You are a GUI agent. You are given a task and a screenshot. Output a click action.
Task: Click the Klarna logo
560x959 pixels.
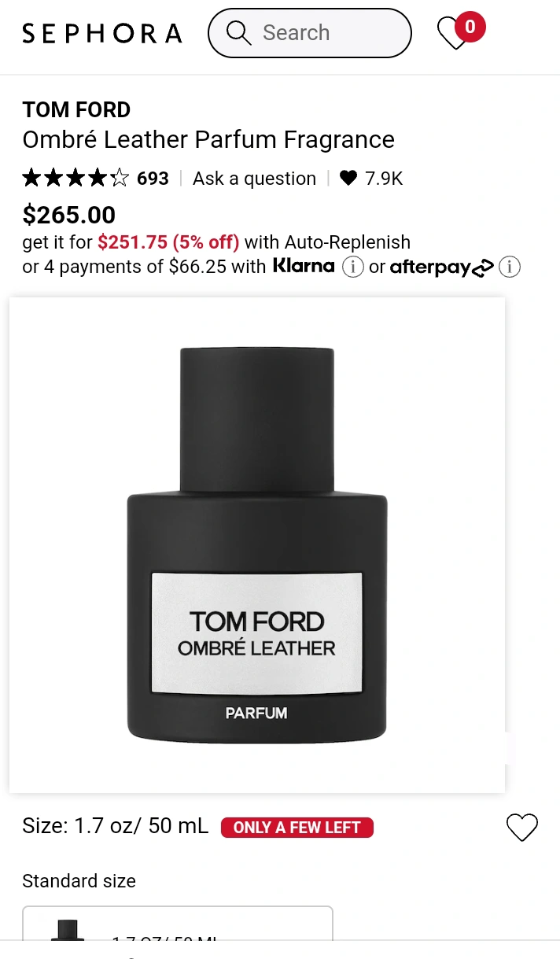click(x=304, y=266)
